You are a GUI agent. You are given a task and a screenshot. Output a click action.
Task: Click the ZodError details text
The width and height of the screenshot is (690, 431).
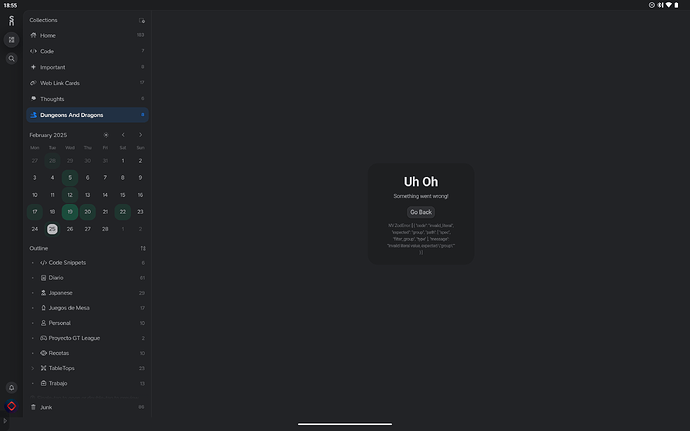pos(421,239)
